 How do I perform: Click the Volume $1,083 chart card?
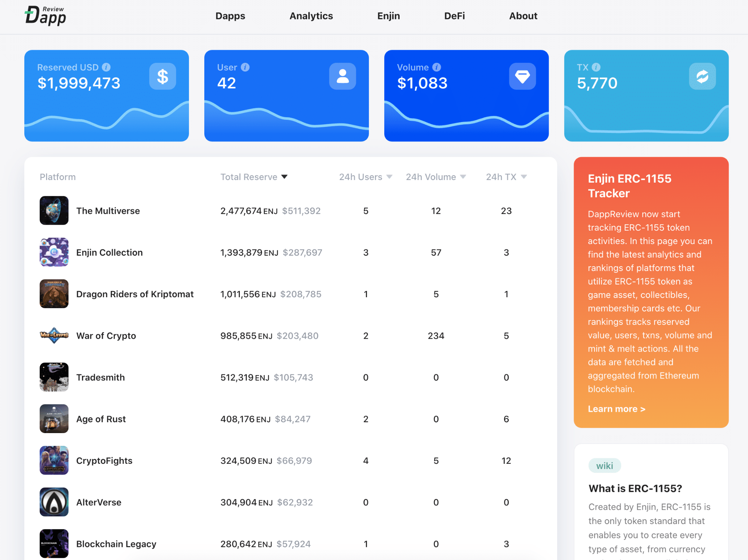[x=467, y=96]
